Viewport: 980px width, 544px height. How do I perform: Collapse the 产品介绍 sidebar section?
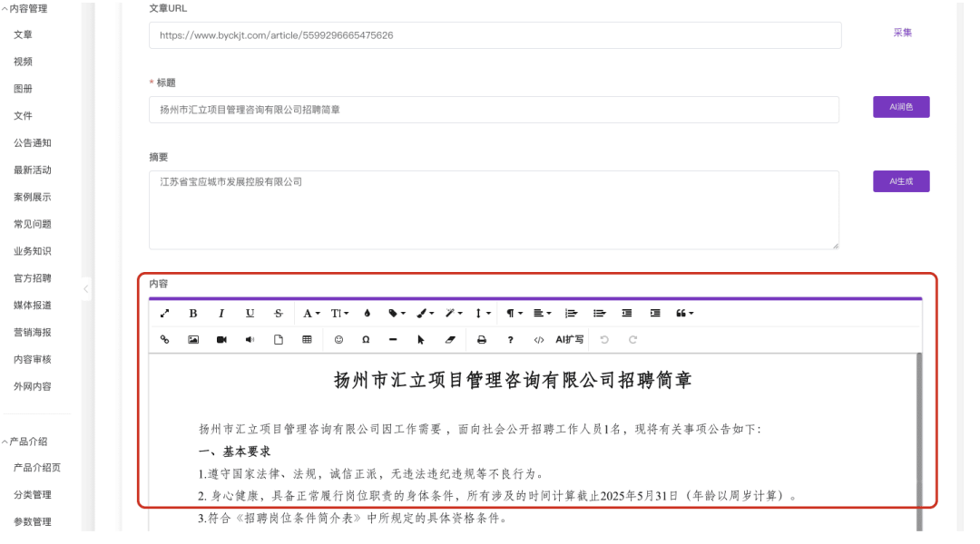25,442
